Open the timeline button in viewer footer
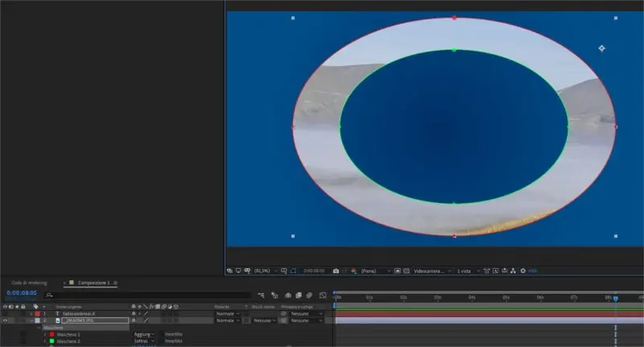Image resolution: width=644 pixels, height=347 pixels. pos(505,271)
